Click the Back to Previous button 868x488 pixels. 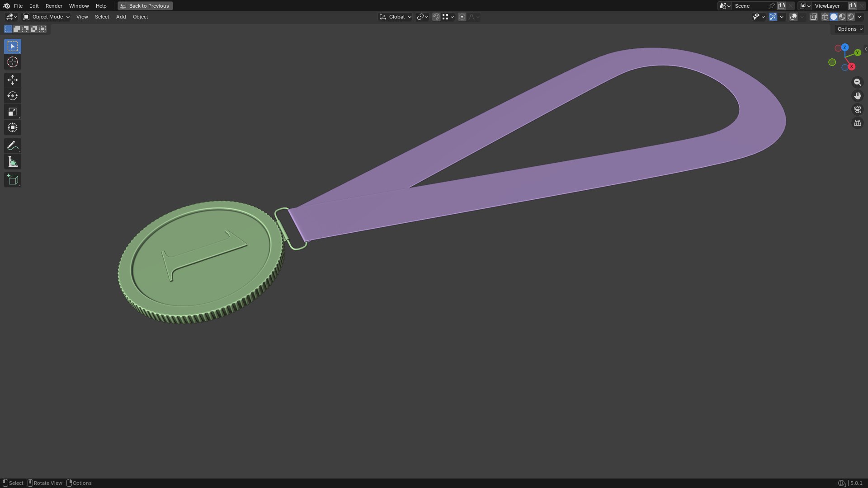click(145, 6)
